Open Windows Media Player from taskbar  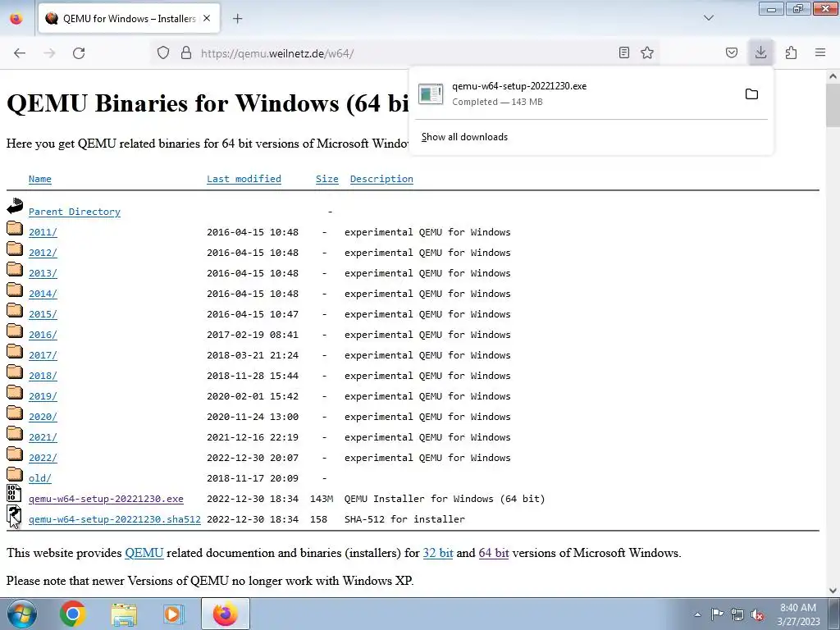(x=173, y=614)
